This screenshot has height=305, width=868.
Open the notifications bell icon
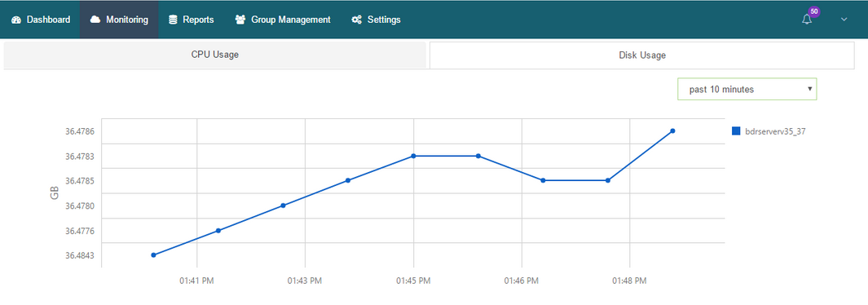click(807, 20)
